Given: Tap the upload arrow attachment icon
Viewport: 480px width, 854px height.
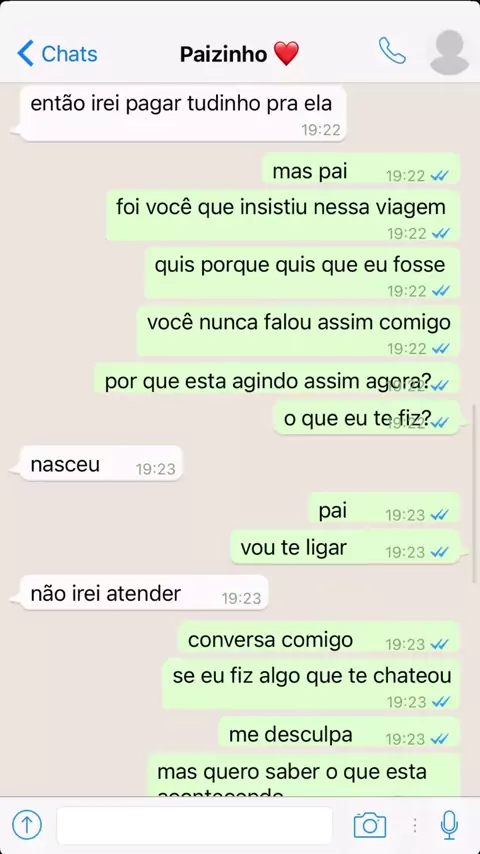Looking at the screenshot, I should pos(27,825).
